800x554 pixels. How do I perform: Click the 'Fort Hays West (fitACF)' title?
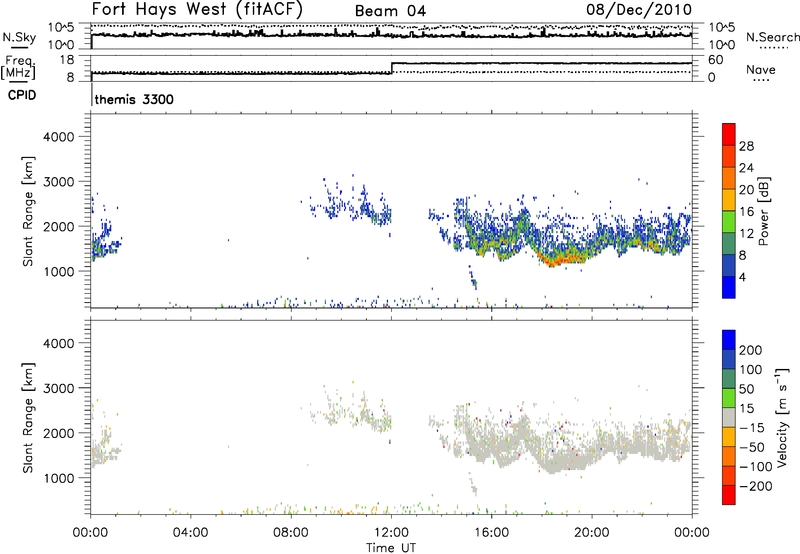197,9
